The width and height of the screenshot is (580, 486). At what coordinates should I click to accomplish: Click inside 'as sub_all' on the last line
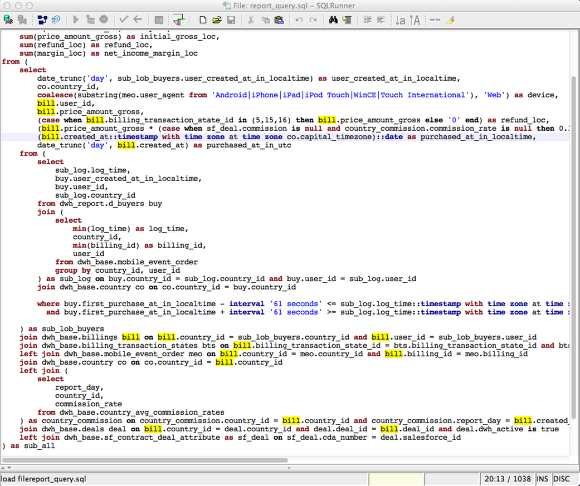33,446
